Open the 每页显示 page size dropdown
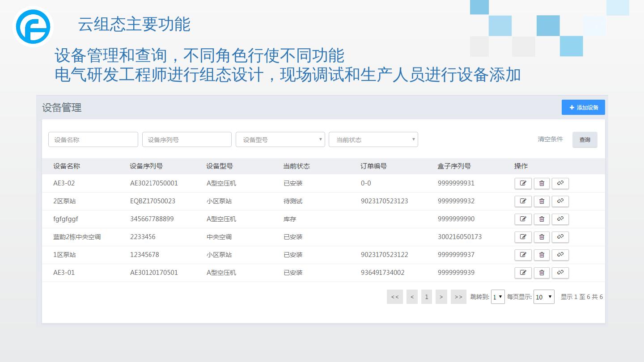 544,297
